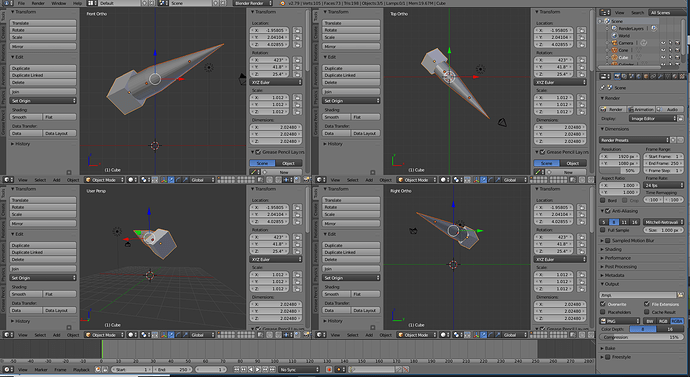Open the Window menu in top bar
Viewport: 690px width, 377px height.
[59, 3]
